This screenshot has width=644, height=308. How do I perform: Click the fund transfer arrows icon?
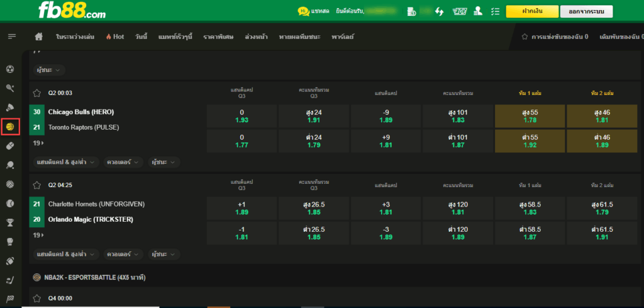(439, 11)
